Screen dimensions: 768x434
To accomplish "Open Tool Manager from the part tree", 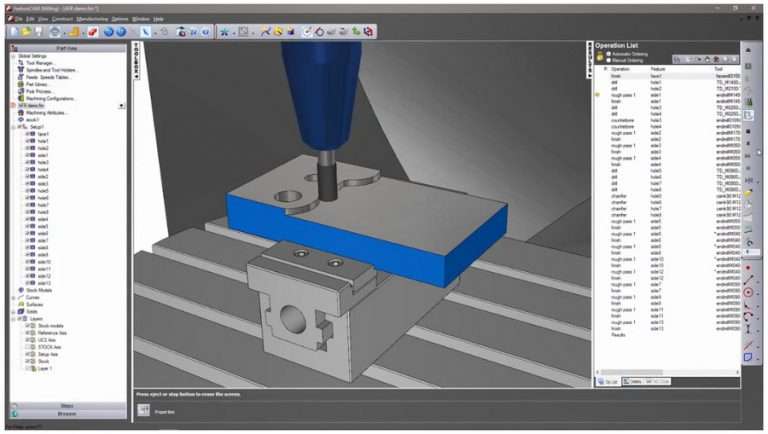I will (40, 63).
